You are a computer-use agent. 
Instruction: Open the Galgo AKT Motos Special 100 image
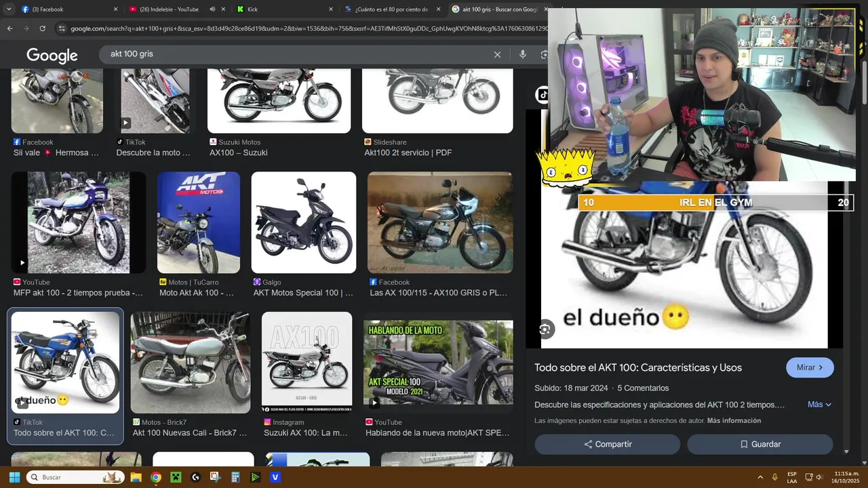pos(304,222)
